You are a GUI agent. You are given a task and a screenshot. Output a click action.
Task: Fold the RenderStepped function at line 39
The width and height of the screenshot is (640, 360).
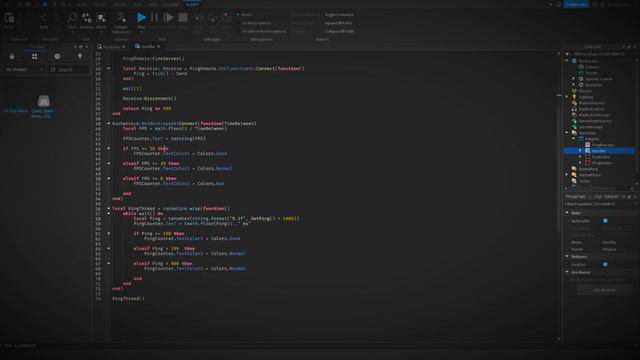pyautogui.click(x=109, y=123)
